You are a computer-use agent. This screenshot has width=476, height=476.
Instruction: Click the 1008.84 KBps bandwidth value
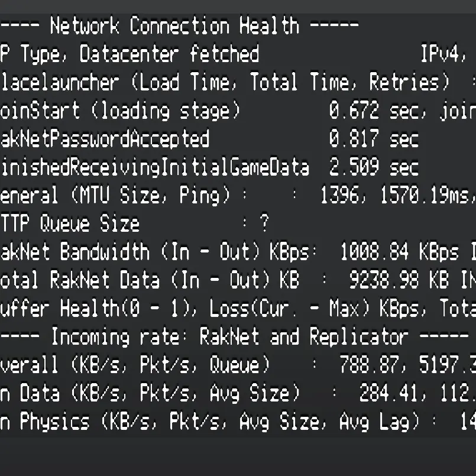coord(399,252)
